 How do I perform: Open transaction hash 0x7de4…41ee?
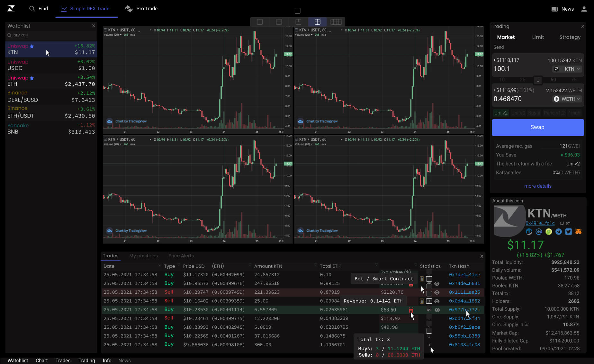464,275
